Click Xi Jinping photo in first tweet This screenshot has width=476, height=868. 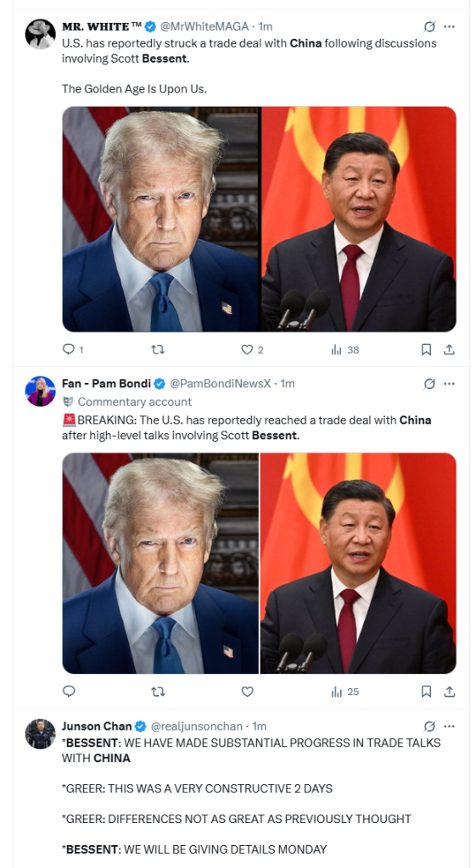click(359, 220)
